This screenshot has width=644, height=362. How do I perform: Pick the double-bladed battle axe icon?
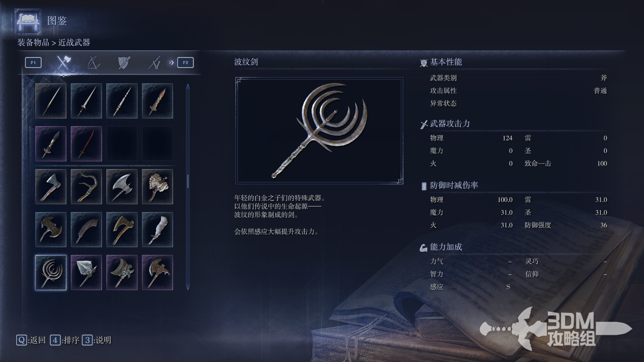point(122,187)
